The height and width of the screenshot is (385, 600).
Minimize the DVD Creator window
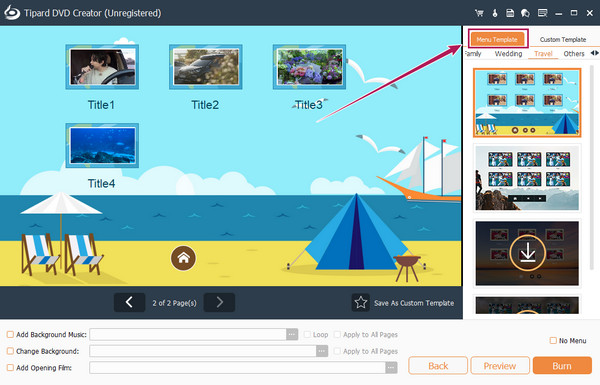pyautogui.click(x=559, y=13)
